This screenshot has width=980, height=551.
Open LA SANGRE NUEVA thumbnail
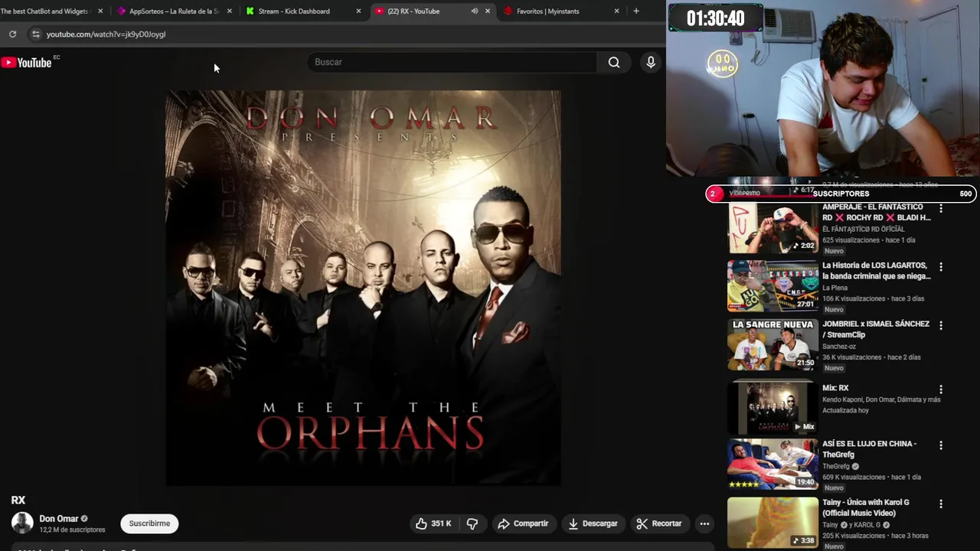coord(773,344)
